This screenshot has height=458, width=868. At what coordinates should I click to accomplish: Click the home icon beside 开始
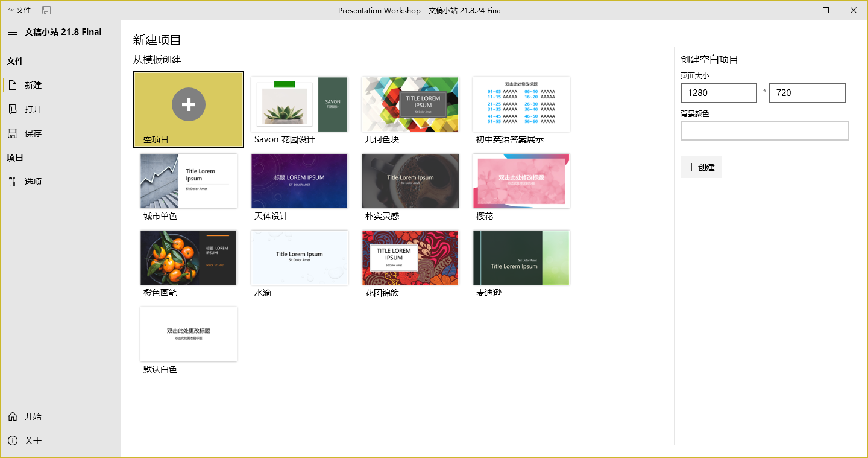(x=13, y=416)
